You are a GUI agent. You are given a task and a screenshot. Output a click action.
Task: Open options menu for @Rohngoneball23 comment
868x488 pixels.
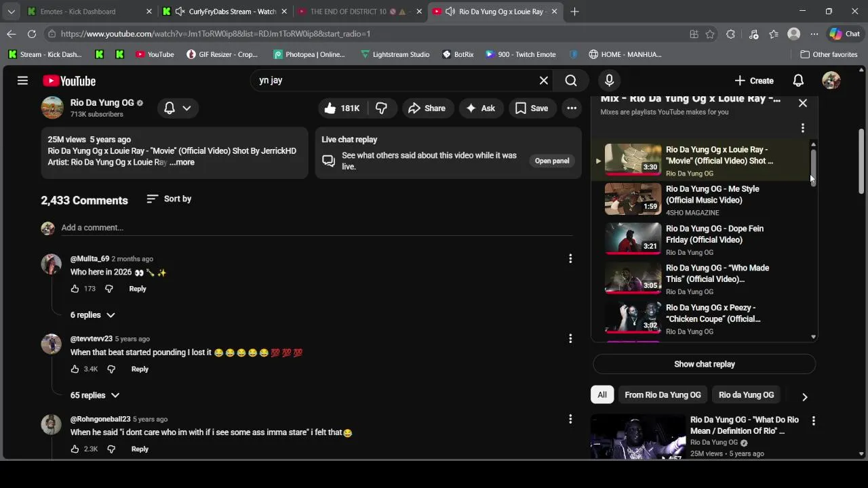pos(570,419)
